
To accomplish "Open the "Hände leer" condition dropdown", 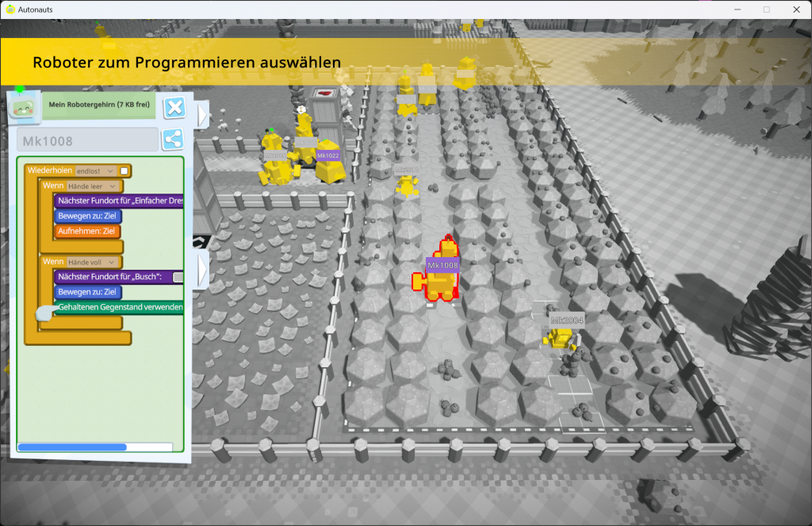I will 91,186.
